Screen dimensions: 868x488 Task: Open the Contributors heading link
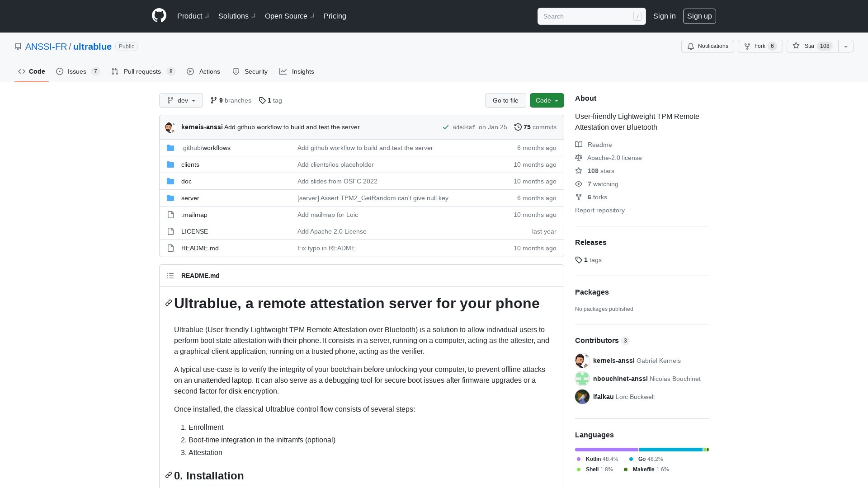(x=602, y=340)
